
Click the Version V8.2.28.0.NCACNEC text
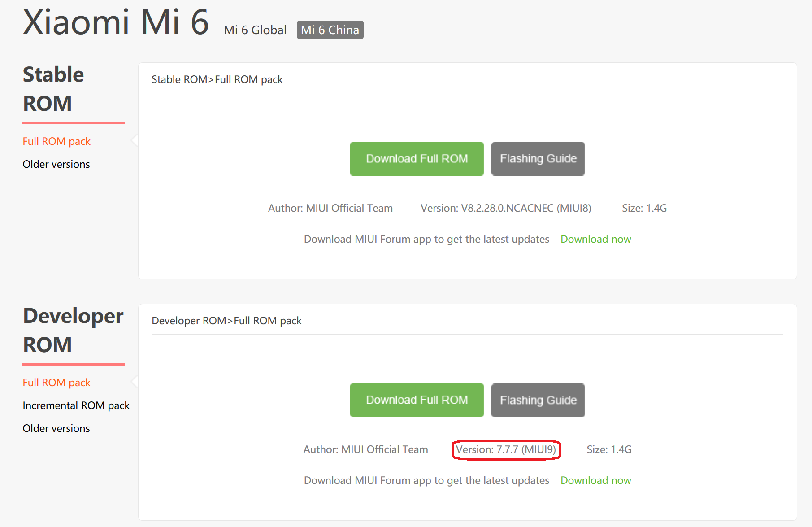tap(505, 208)
